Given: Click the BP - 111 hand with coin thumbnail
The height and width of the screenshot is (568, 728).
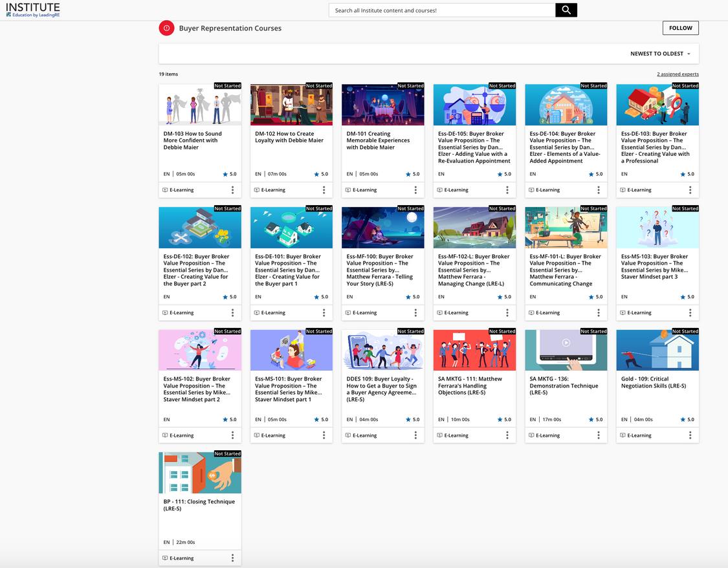Looking at the screenshot, I should (200, 473).
